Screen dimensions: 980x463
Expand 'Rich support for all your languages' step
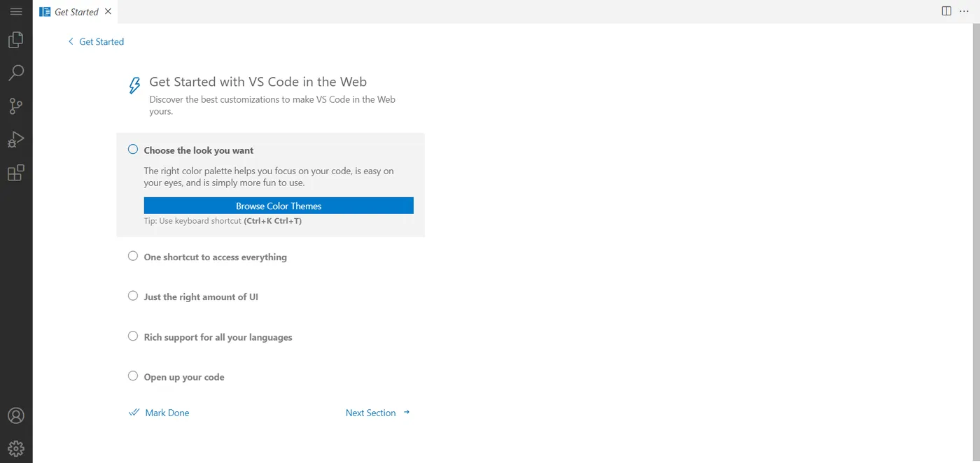click(x=218, y=337)
